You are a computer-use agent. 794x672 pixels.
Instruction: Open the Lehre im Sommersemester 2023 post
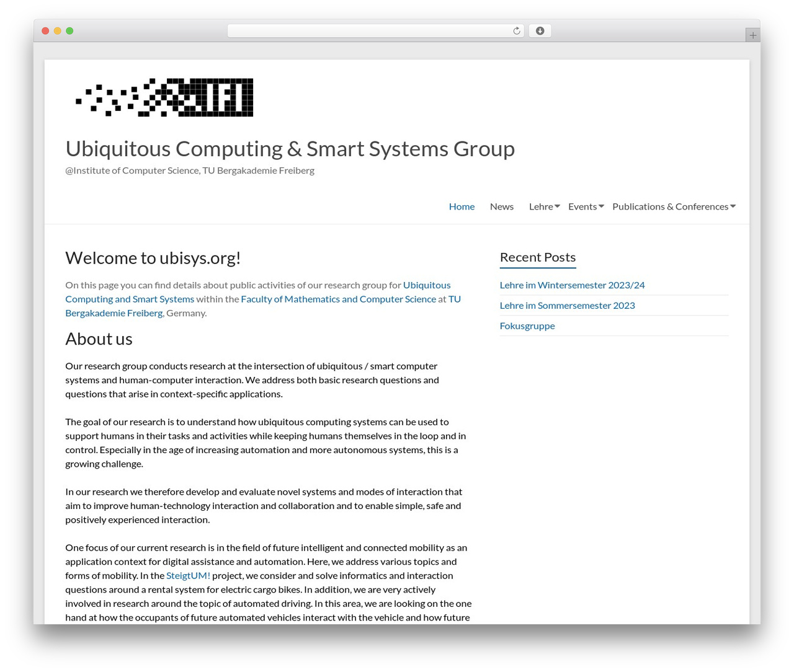[567, 306]
